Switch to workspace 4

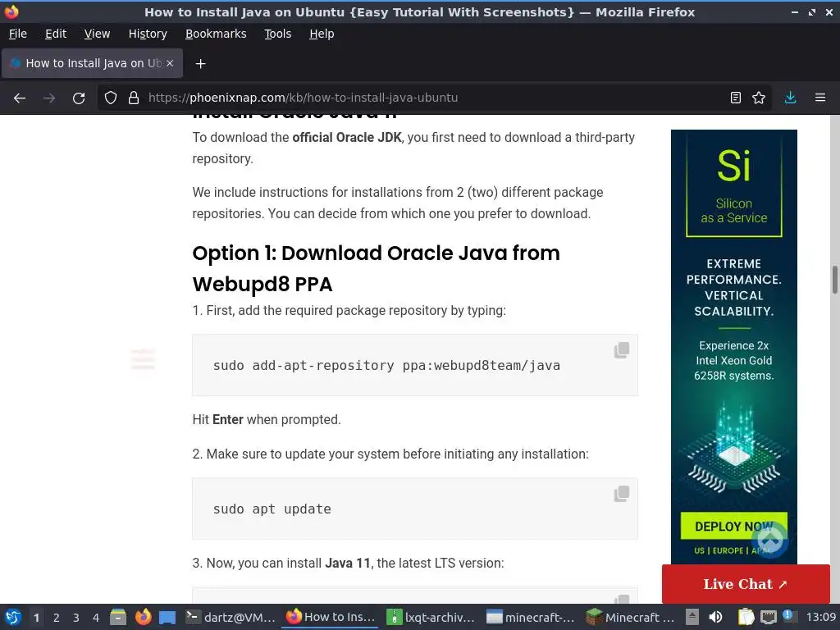coord(96,618)
